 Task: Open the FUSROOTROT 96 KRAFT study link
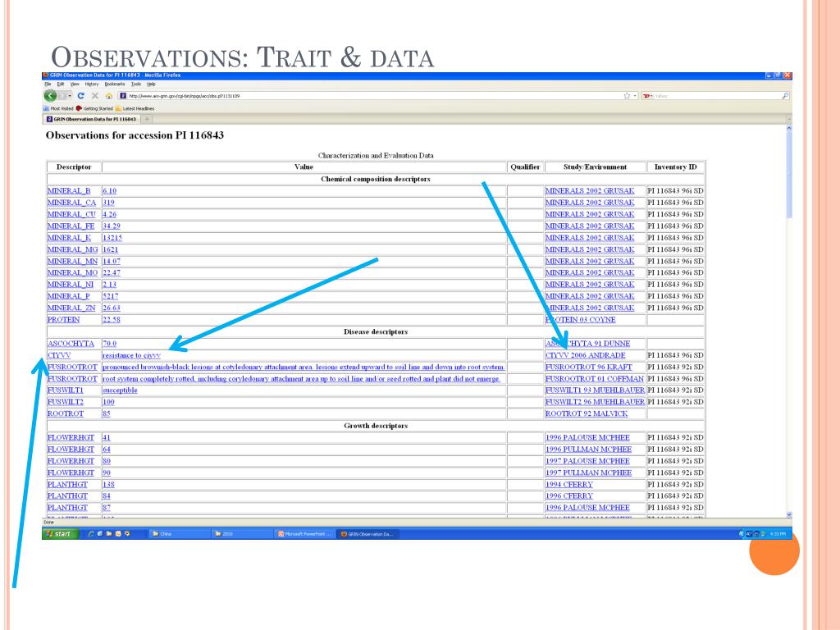[x=589, y=367]
